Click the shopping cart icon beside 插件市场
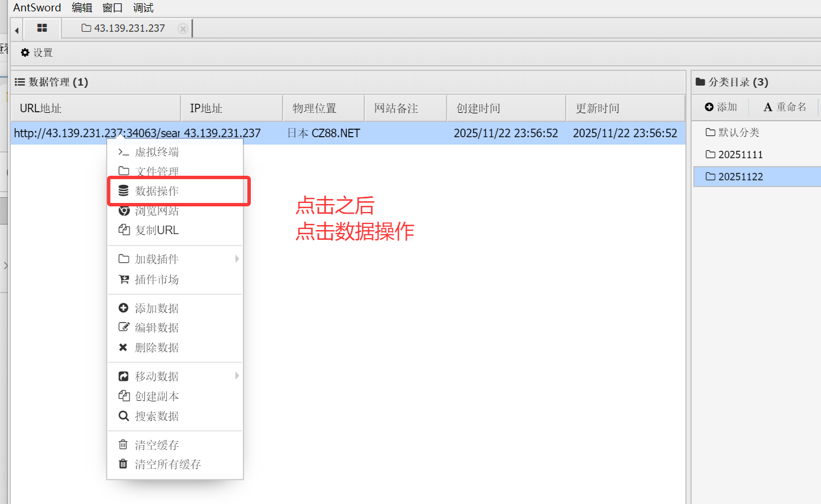 pyautogui.click(x=124, y=279)
